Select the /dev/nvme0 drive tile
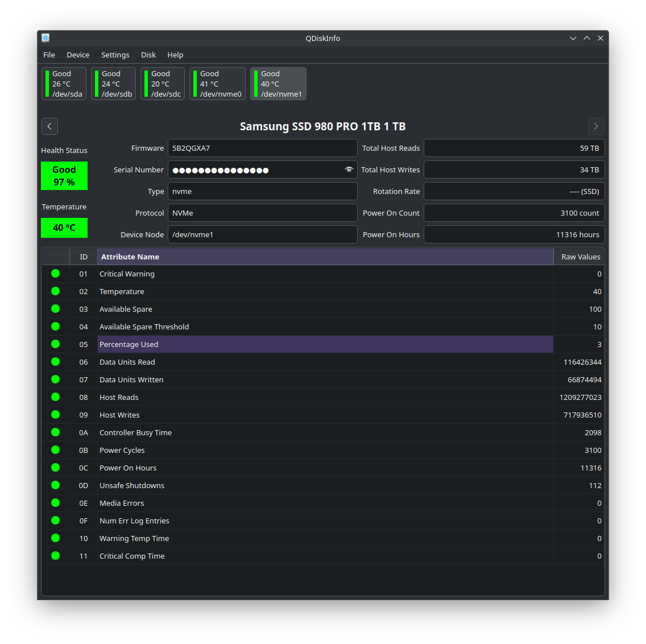 217,83
